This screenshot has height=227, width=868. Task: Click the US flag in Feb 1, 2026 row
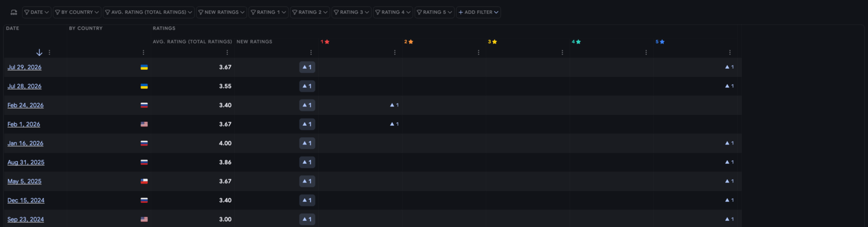pos(144,124)
